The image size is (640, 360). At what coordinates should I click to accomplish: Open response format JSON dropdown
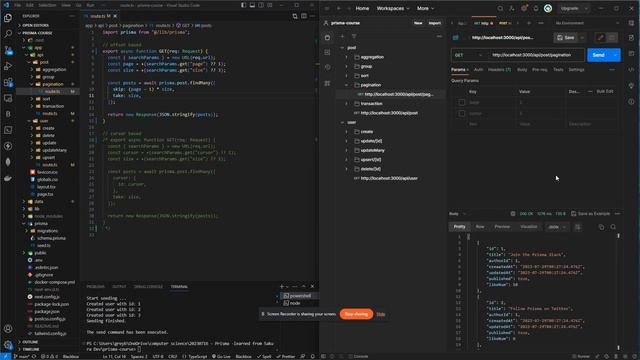pos(557,227)
